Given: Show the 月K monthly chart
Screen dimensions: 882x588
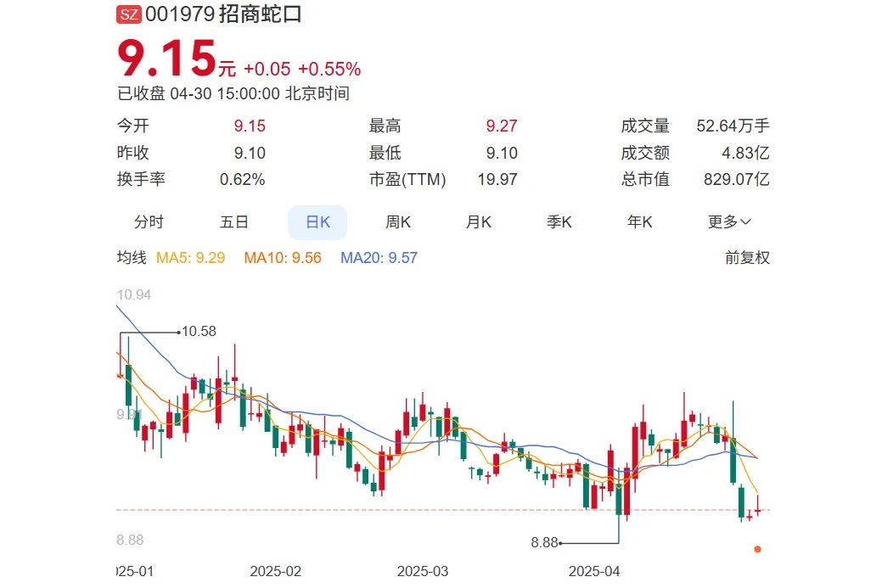Looking at the screenshot, I should click(x=479, y=222).
